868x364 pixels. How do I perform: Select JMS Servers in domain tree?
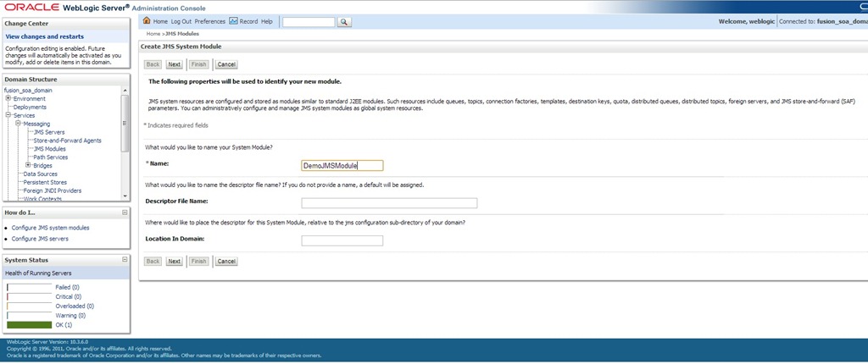(49, 132)
